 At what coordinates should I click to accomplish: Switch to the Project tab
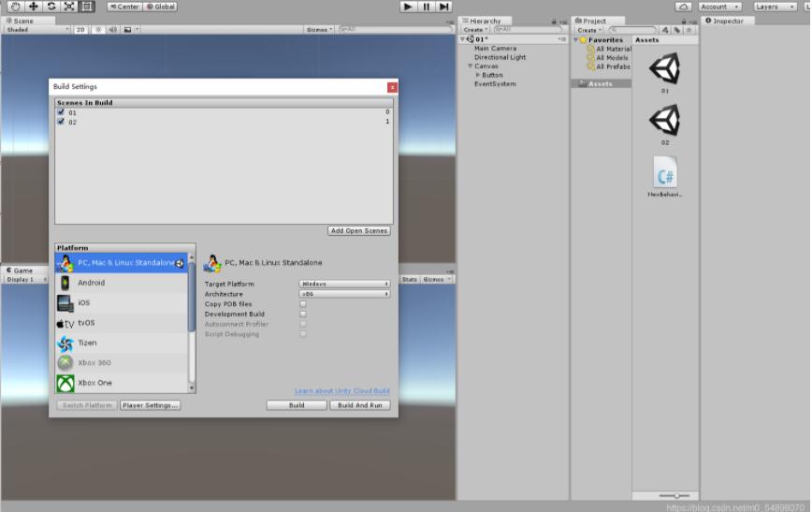pyautogui.click(x=594, y=21)
